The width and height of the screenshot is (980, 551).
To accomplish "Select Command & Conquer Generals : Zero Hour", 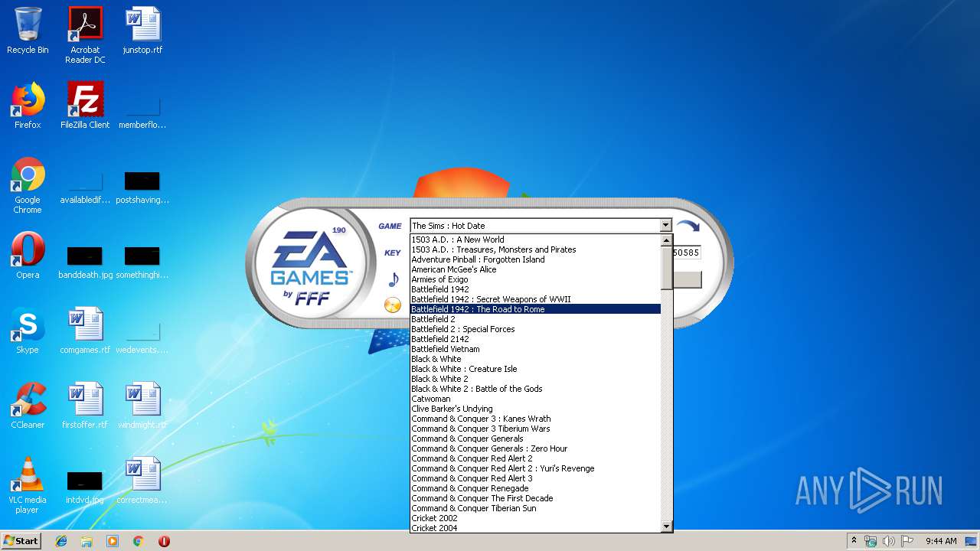I will point(535,448).
